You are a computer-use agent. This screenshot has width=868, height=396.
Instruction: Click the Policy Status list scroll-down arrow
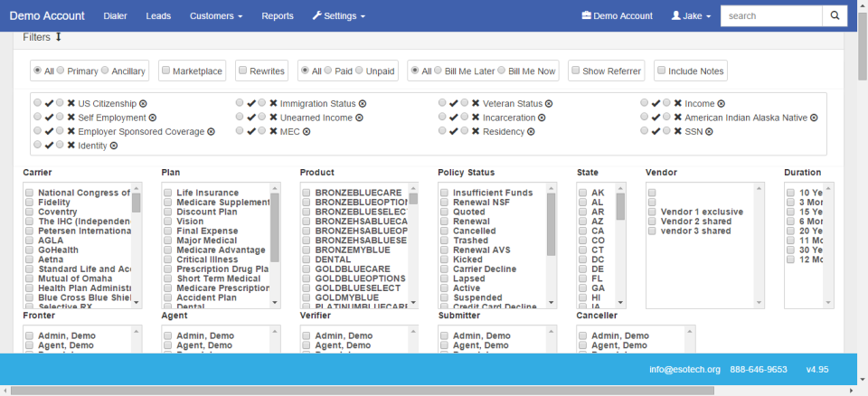(551, 303)
